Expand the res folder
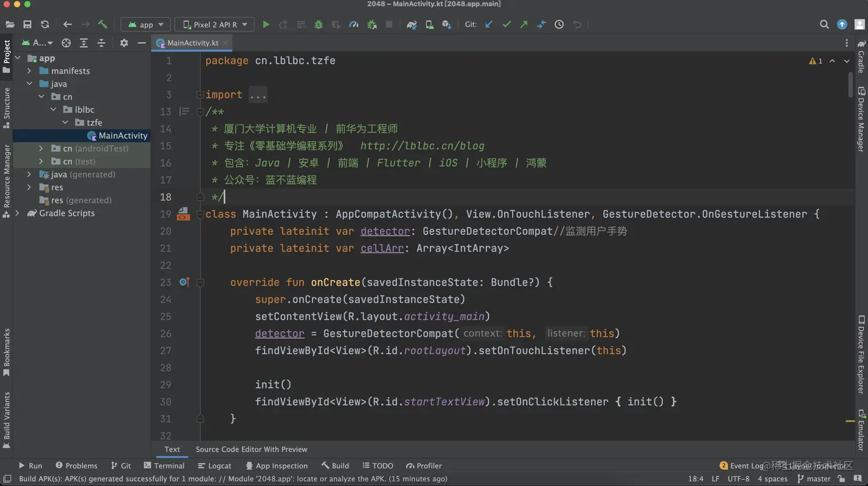The height and width of the screenshot is (486, 868). click(x=29, y=187)
